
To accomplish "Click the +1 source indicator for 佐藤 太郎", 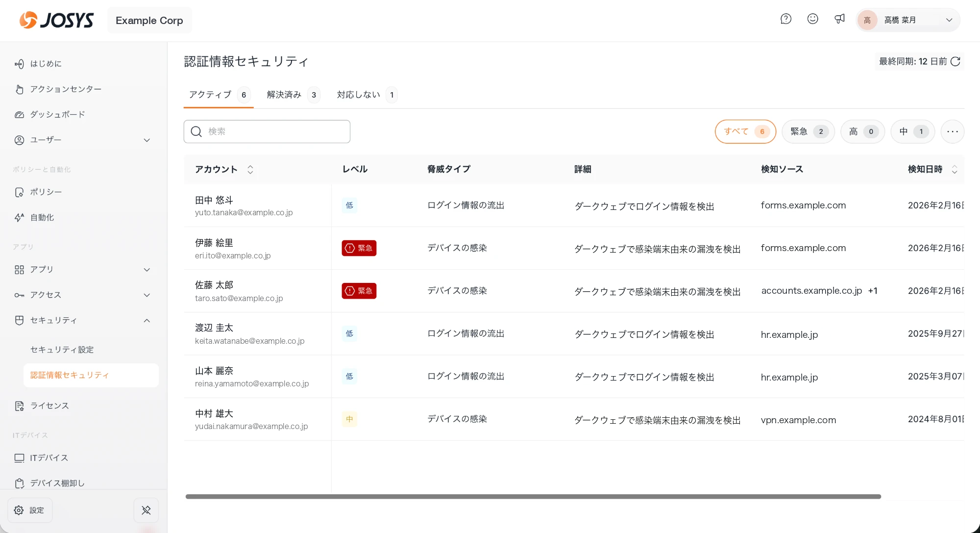I will tap(873, 291).
